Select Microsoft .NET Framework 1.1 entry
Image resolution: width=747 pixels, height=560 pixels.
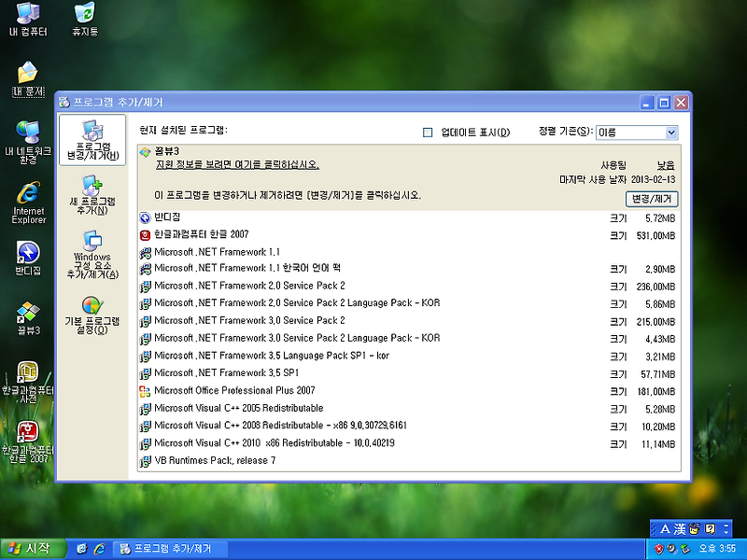coord(409,252)
